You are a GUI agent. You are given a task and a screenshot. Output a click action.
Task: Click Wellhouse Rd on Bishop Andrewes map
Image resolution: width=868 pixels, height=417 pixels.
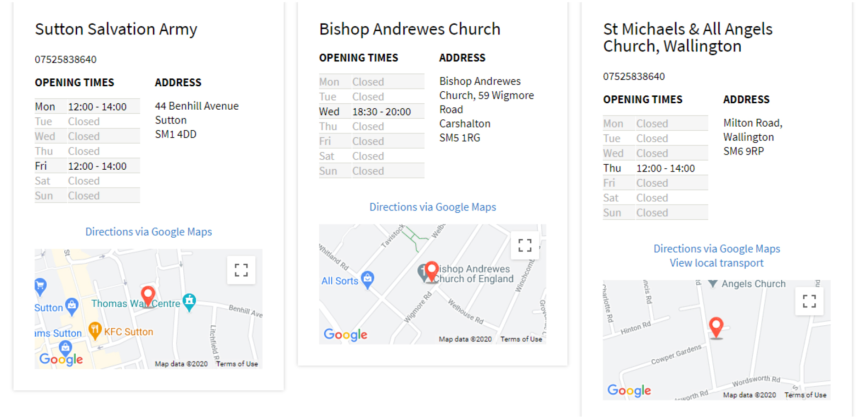[466, 311]
